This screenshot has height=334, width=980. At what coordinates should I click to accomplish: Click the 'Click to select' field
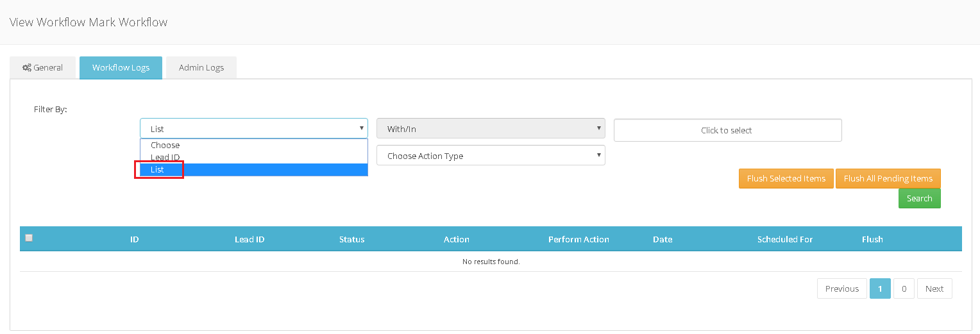(727, 130)
